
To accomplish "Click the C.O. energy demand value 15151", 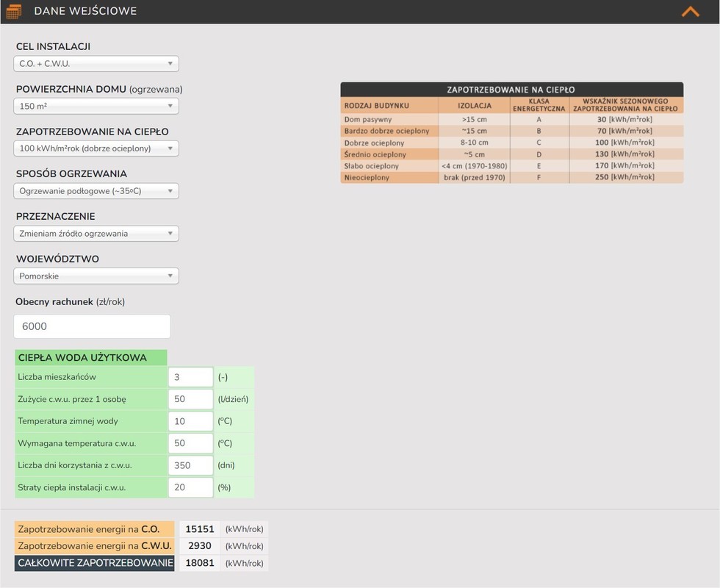I will tap(200, 529).
